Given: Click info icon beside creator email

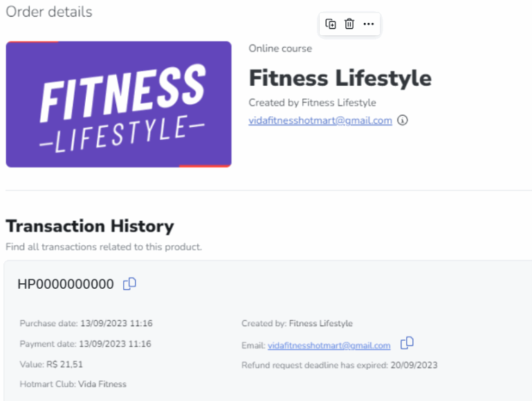Looking at the screenshot, I should [403, 121].
